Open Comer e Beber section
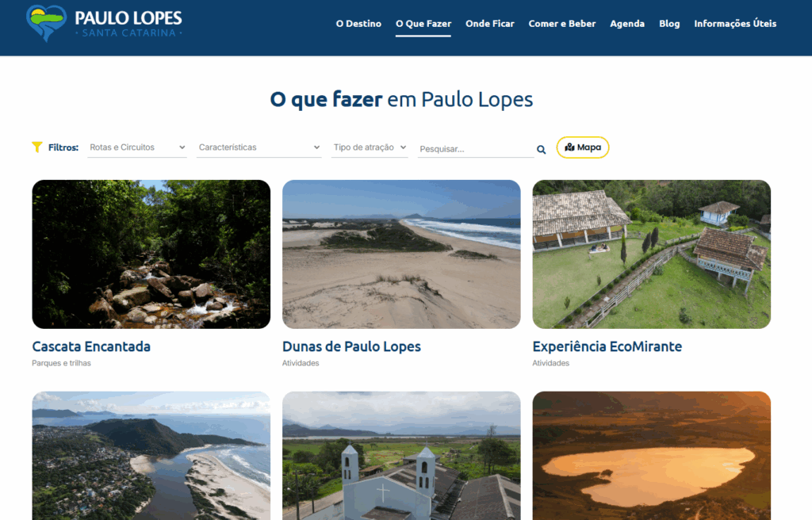 coord(562,24)
